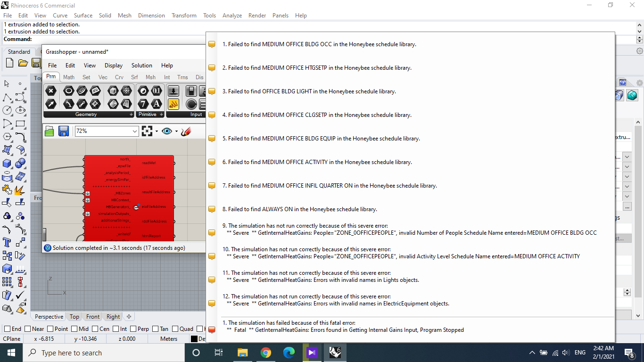644x362 pixels.
Task: Select the Circle parameter hexagon icon
Action: (x=69, y=90)
